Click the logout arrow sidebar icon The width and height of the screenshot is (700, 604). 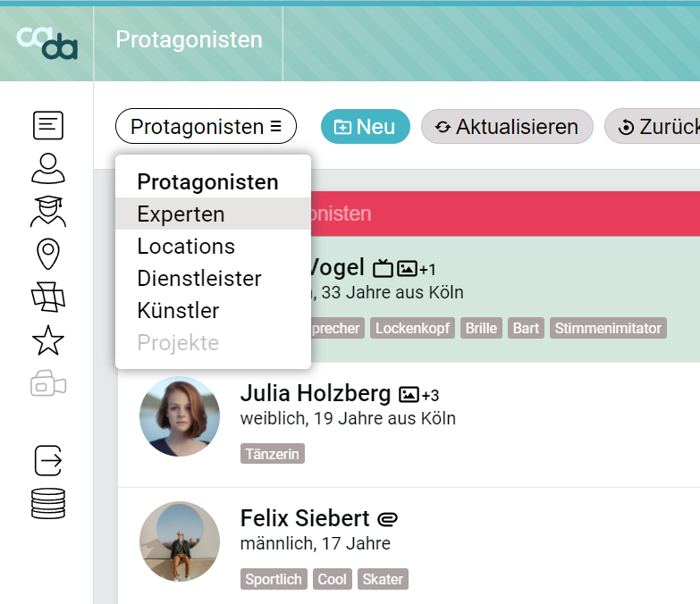point(47,461)
